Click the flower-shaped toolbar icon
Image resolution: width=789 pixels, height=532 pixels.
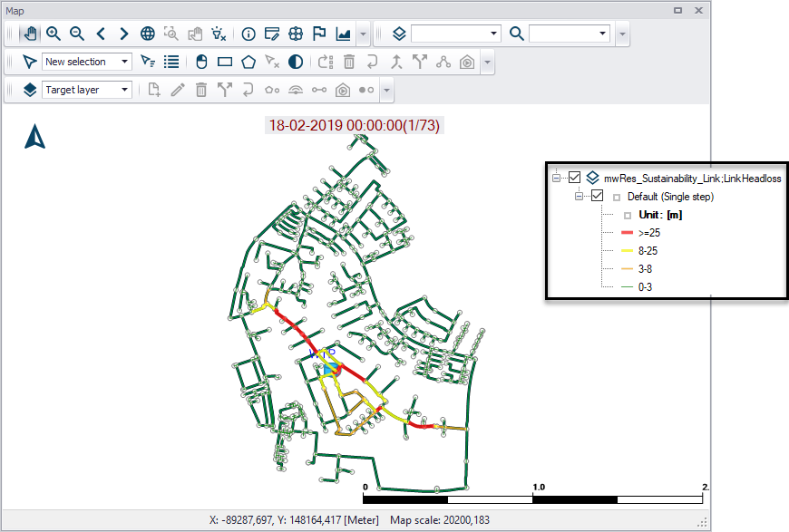coord(296,34)
